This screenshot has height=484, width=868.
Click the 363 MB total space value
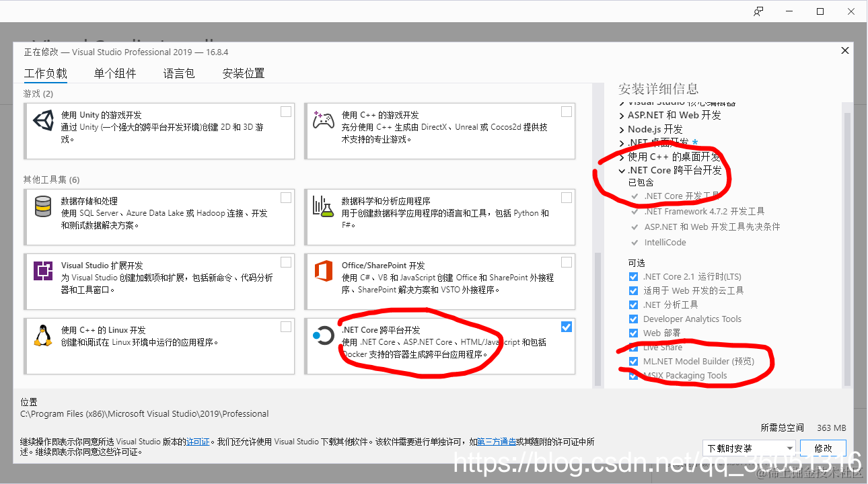(832, 428)
